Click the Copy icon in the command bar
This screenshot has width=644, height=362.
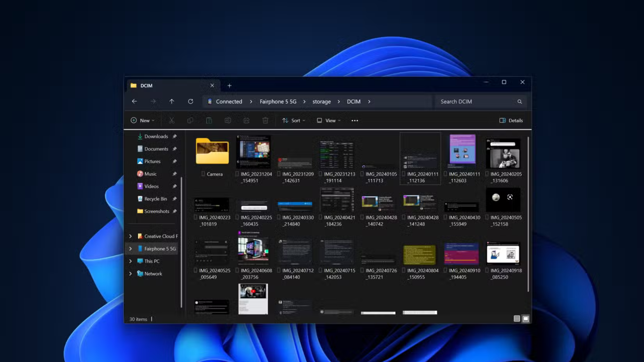190,120
